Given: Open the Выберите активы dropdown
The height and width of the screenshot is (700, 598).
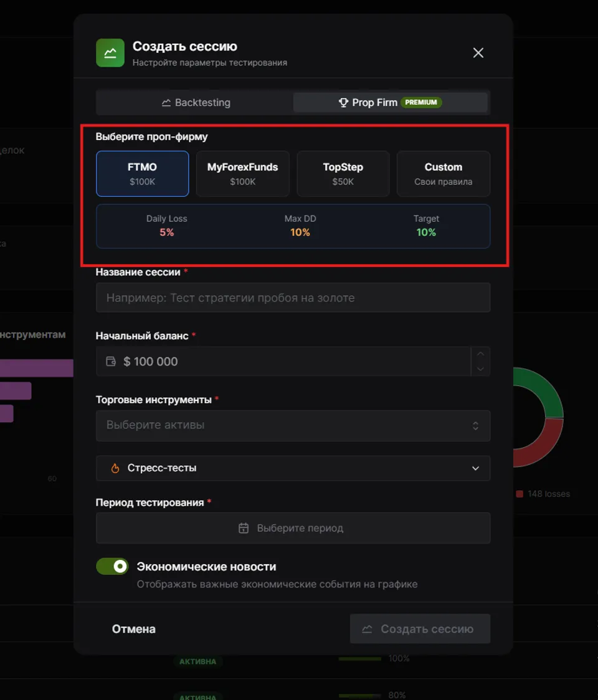Looking at the screenshot, I should coord(293,425).
